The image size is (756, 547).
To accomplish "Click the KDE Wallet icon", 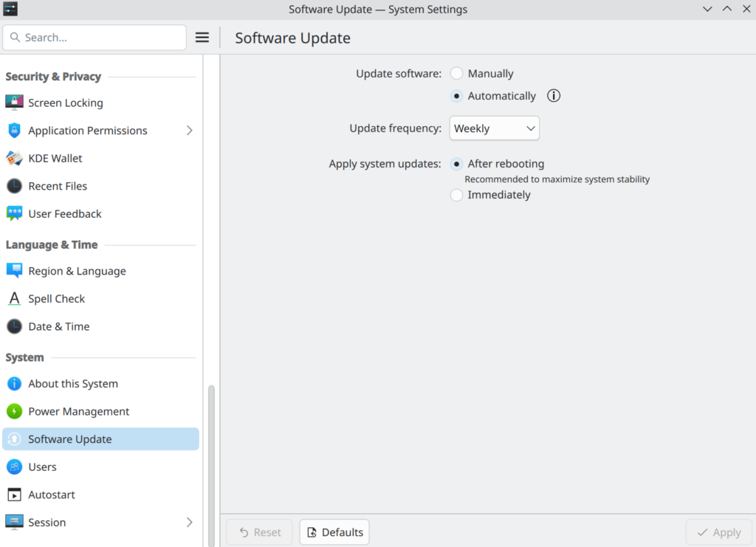I will [x=15, y=158].
